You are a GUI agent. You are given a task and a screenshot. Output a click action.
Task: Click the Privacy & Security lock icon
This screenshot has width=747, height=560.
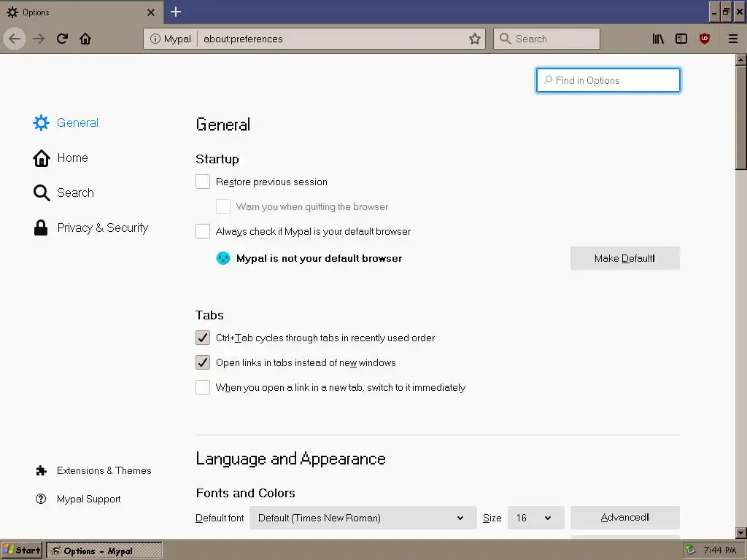tap(41, 227)
